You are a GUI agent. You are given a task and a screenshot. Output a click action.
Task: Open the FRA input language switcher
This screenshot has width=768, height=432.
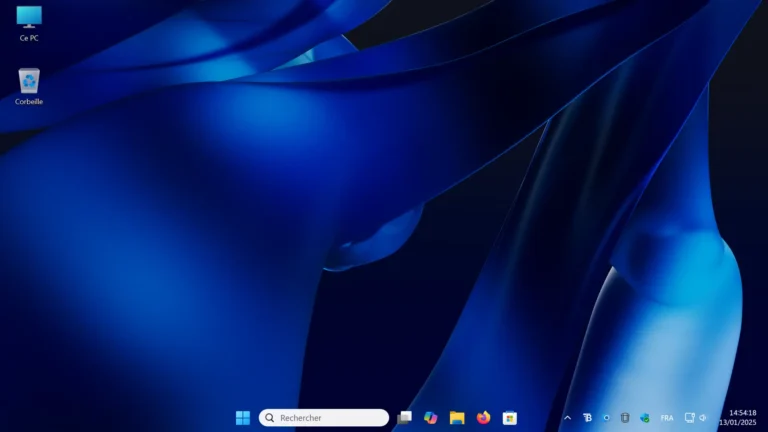[667, 418]
